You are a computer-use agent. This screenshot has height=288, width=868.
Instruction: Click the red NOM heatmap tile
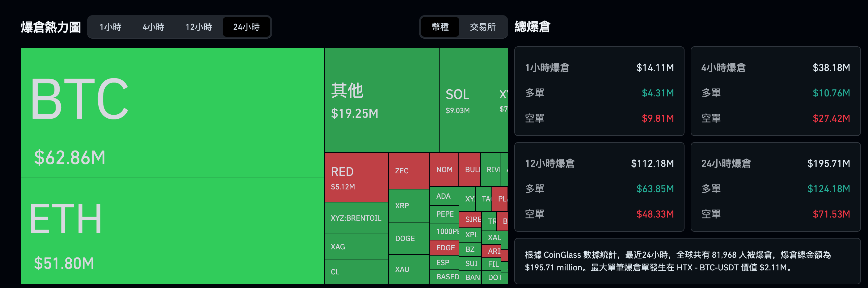(444, 170)
